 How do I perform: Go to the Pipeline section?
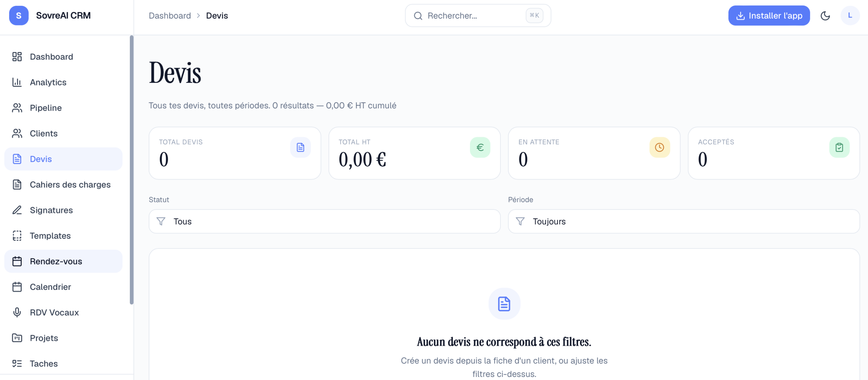coord(63,108)
